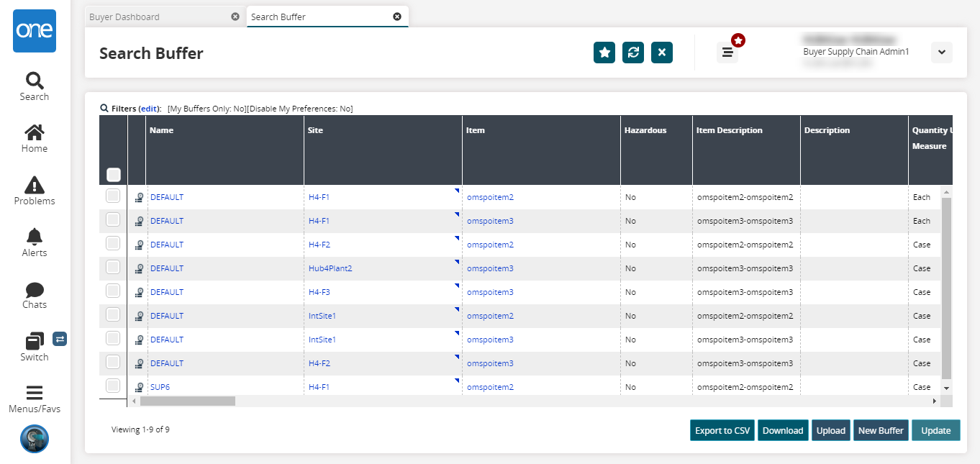Click the New Buffer button

point(881,430)
